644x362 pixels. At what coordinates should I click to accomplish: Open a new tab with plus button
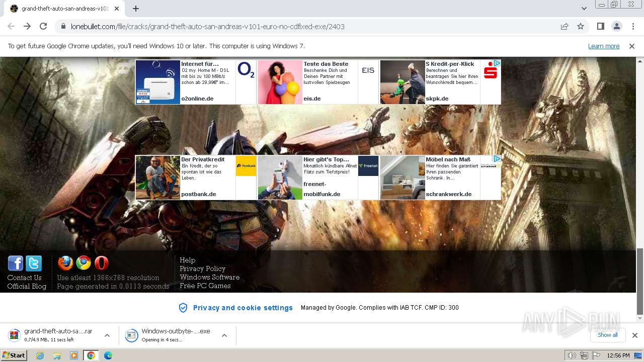[x=136, y=9]
